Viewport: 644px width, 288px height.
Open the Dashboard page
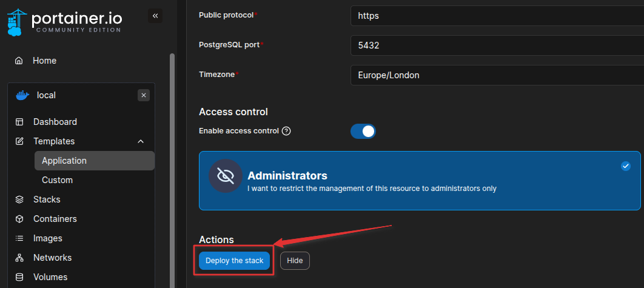pyautogui.click(x=55, y=122)
